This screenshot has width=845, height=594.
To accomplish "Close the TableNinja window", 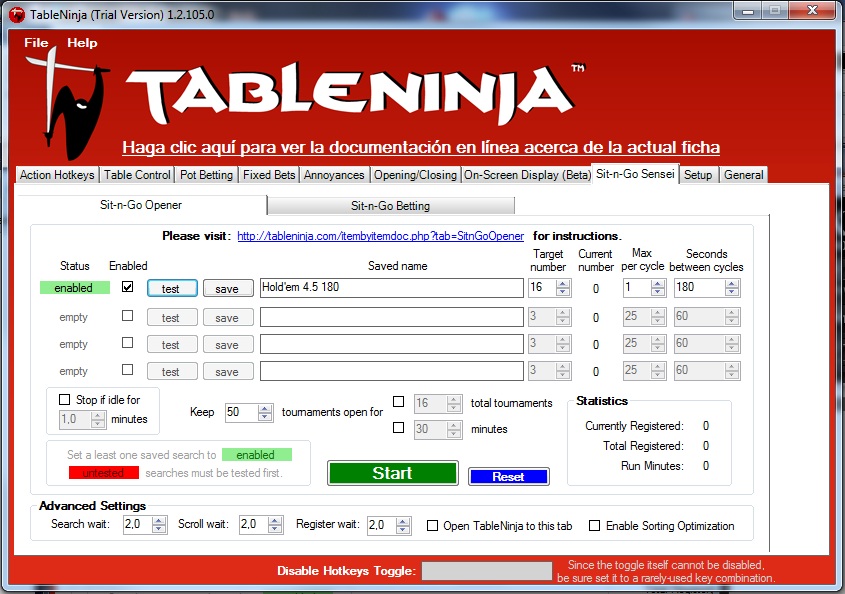I will point(813,10).
